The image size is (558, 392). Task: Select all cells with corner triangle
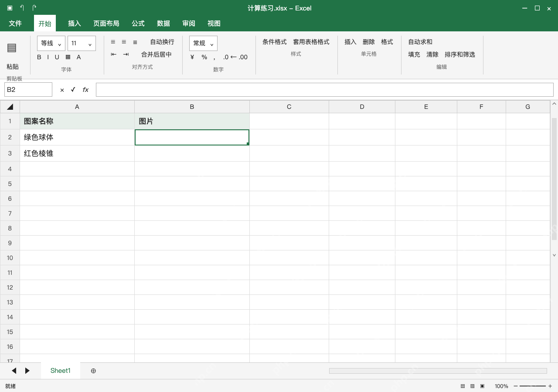pyautogui.click(x=10, y=107)
